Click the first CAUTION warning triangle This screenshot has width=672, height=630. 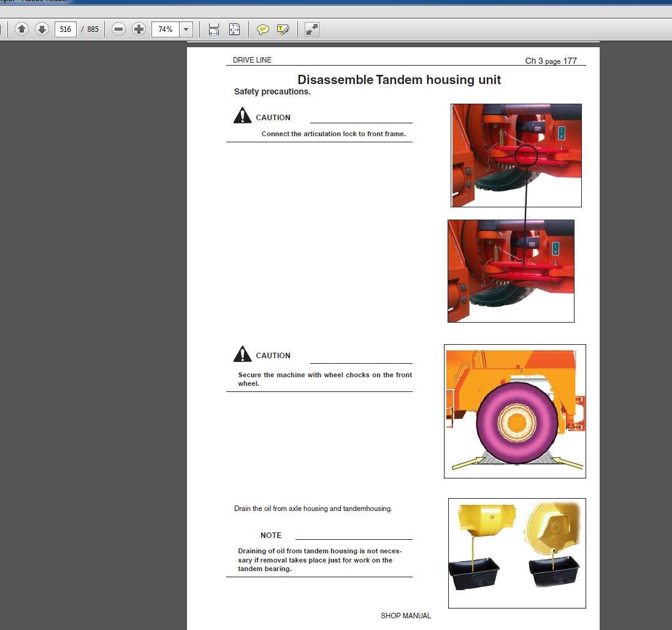243,115
